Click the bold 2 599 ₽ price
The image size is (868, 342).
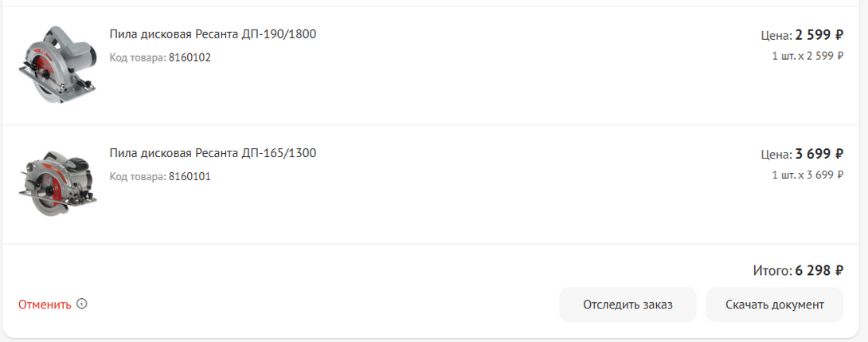pyautogui.click(x=819, y=35)
